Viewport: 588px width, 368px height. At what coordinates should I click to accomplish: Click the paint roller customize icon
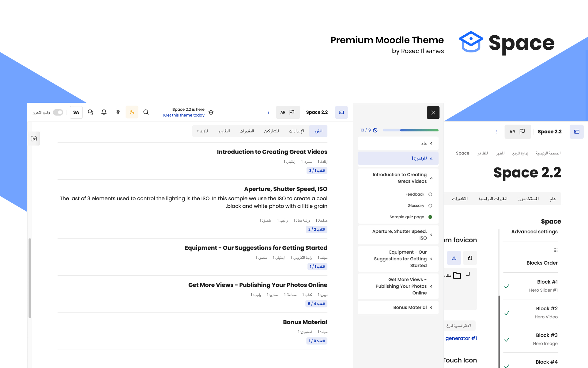click(118, 112)
